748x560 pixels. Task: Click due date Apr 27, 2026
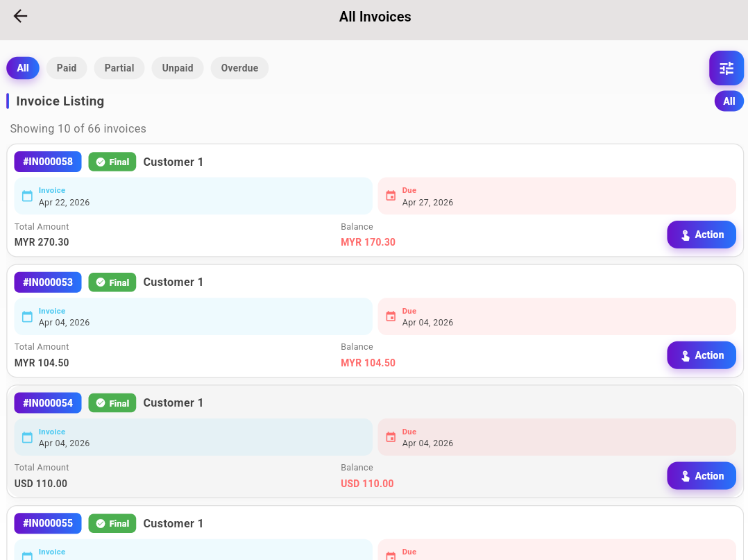(427, 202)
